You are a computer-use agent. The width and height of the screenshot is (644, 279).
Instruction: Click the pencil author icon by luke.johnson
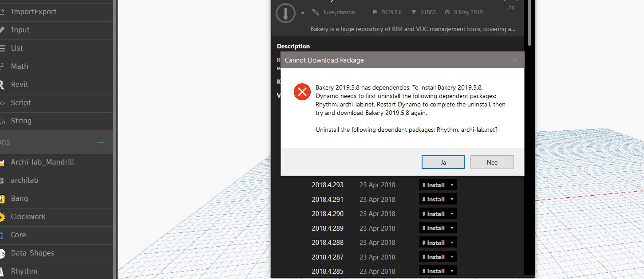pos(316,12)
